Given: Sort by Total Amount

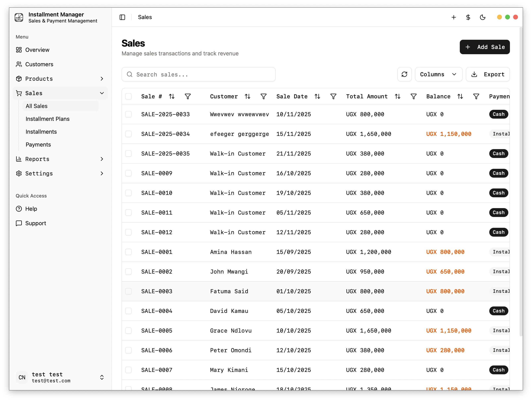Looking at the screenshot, I should [398, 96].
